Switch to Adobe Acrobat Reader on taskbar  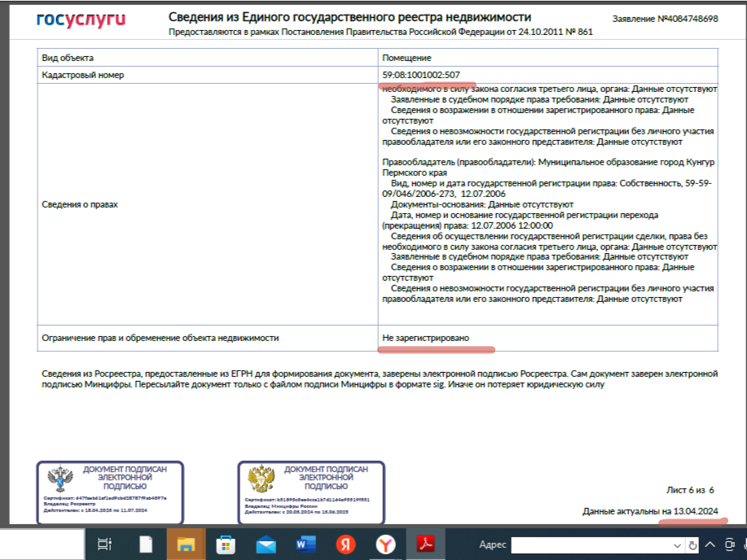(x=425, y=544)
